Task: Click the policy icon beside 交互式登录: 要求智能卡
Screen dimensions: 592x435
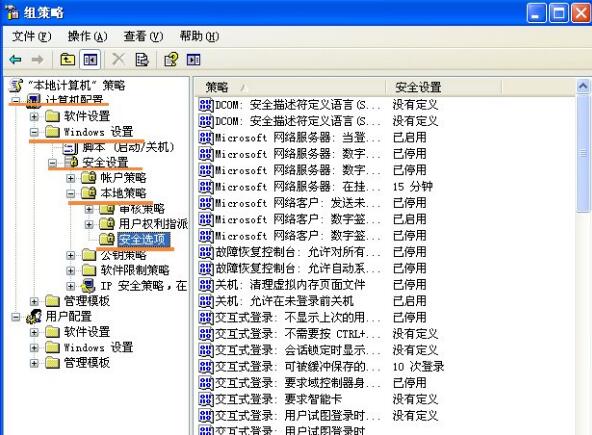Action: click(x=206, y=399)
